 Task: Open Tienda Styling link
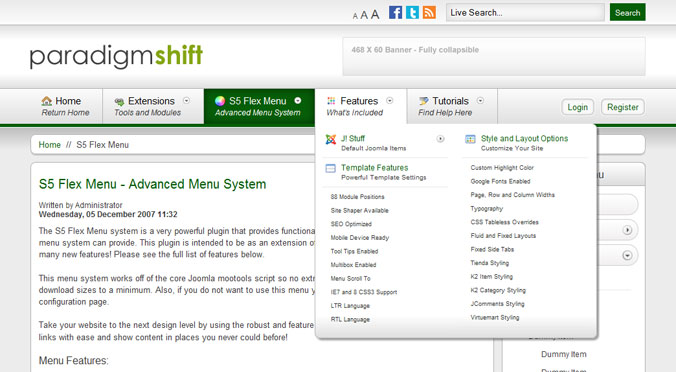pos(489,263)
